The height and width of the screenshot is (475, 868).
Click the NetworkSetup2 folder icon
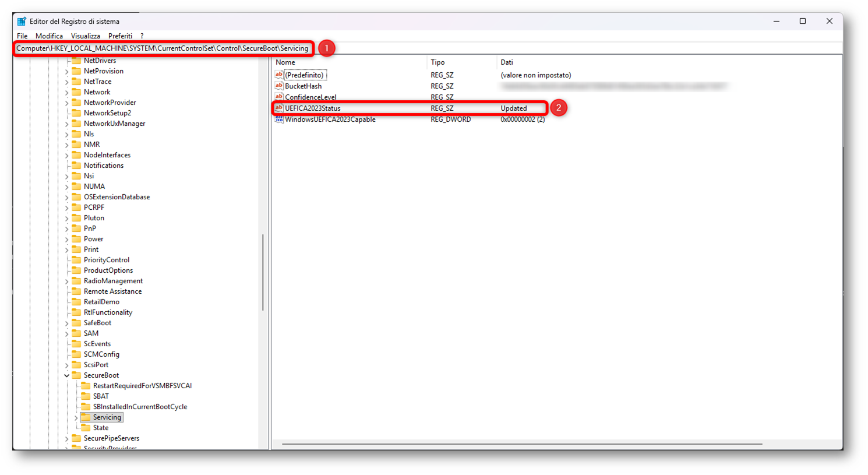76,113
